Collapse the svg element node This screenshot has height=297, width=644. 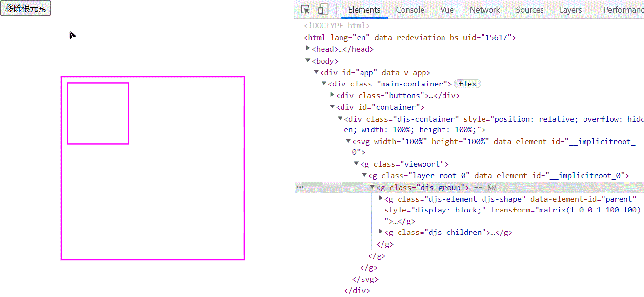(348, 141)
